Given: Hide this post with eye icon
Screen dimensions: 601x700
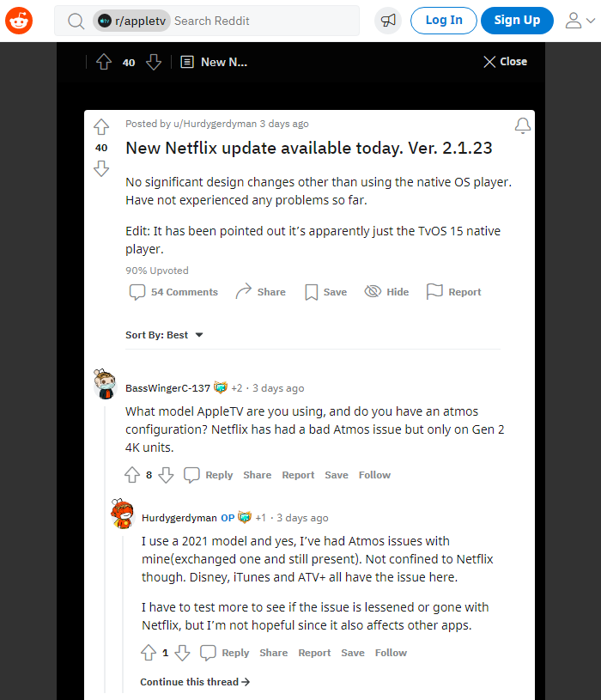Looking at the screenshot, I should tap(386, 292).
